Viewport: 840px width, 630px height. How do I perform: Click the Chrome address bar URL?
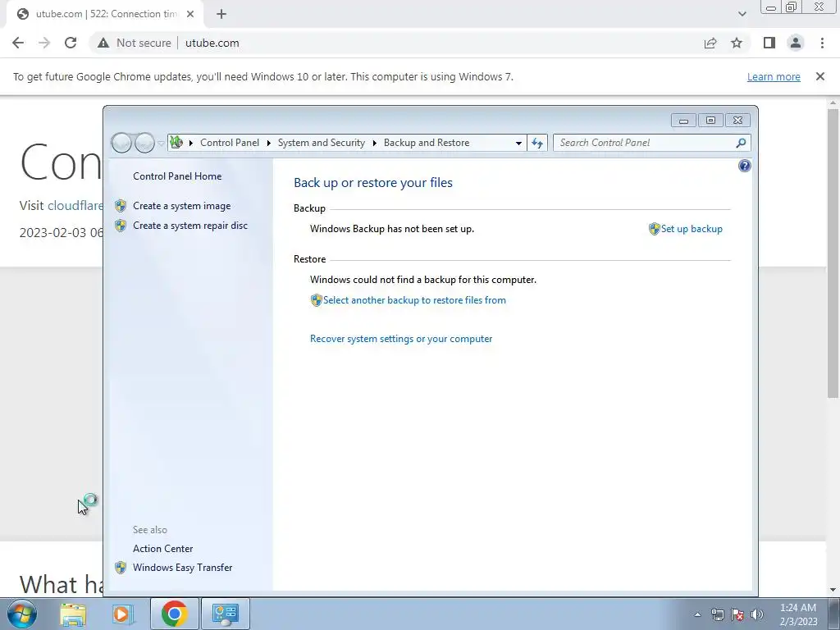[x=212, y=43]
